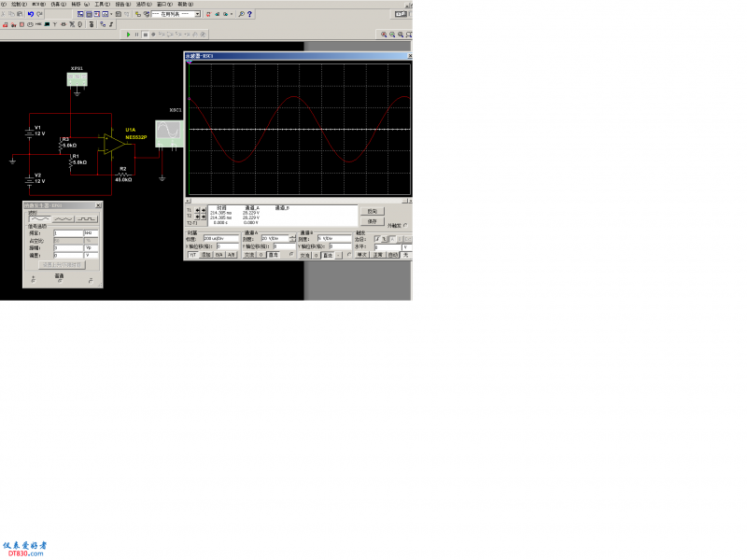747x560 pixels.
Task: Click the XSC1 oscilloscope instrument icon
Action: 172,131
